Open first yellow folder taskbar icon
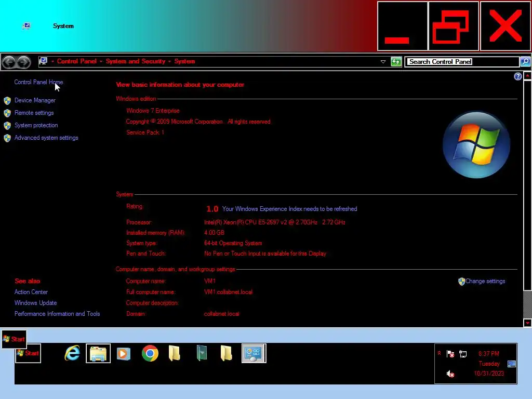 (175, 353)
